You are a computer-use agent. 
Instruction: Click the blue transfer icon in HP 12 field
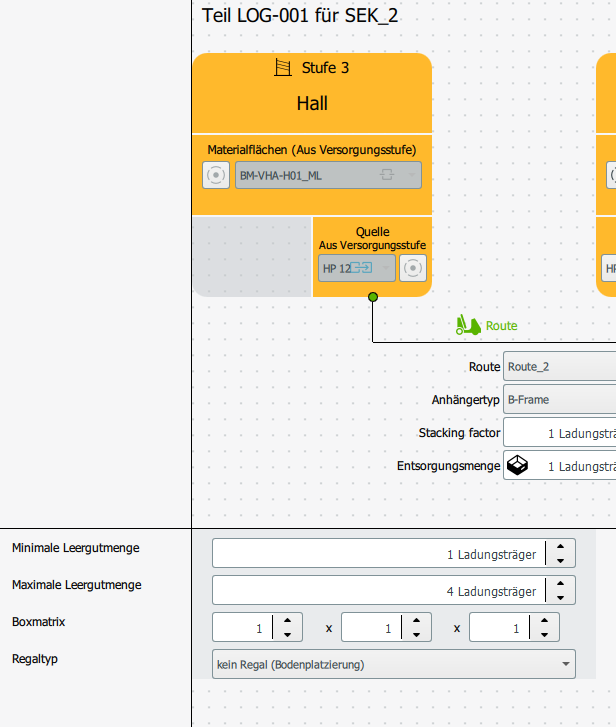point(361,268)
